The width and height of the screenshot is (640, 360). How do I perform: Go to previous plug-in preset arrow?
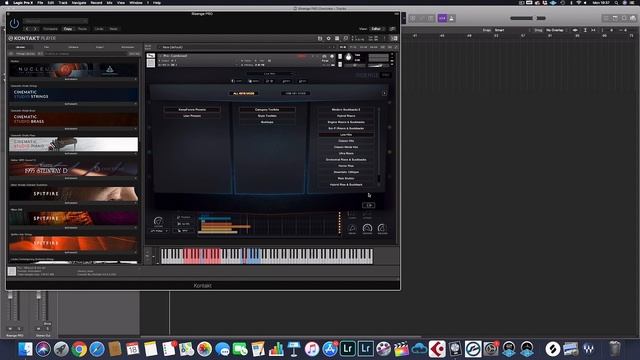tap(27, 29)
